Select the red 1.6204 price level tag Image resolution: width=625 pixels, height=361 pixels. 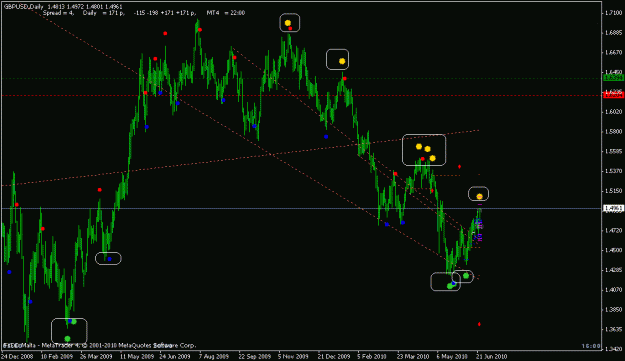tap(613, 95)
